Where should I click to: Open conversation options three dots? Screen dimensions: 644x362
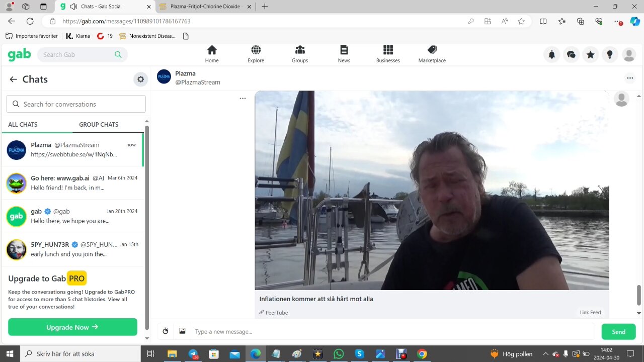(x=630, y=78)
